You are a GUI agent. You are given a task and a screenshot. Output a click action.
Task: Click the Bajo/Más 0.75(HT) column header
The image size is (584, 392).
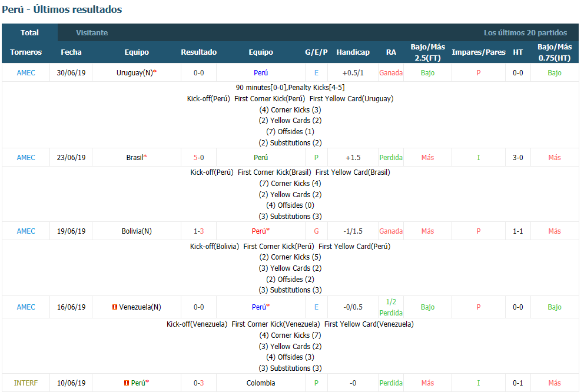(554, 52)
